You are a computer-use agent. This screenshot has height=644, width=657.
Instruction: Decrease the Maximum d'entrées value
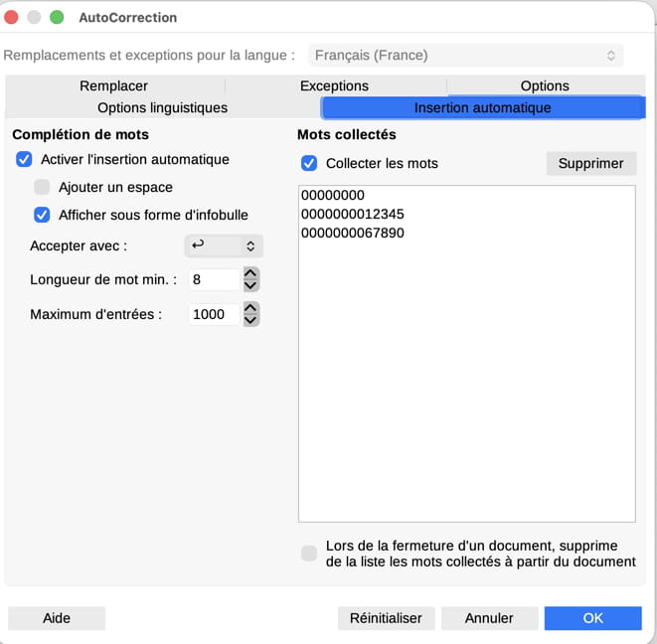pyautogui.click(x=251, y=321)
